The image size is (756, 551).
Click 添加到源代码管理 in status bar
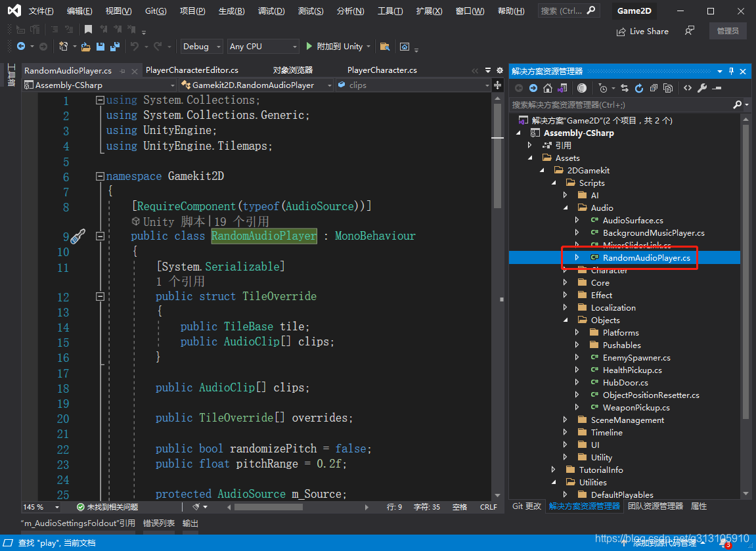click(665, 543)
